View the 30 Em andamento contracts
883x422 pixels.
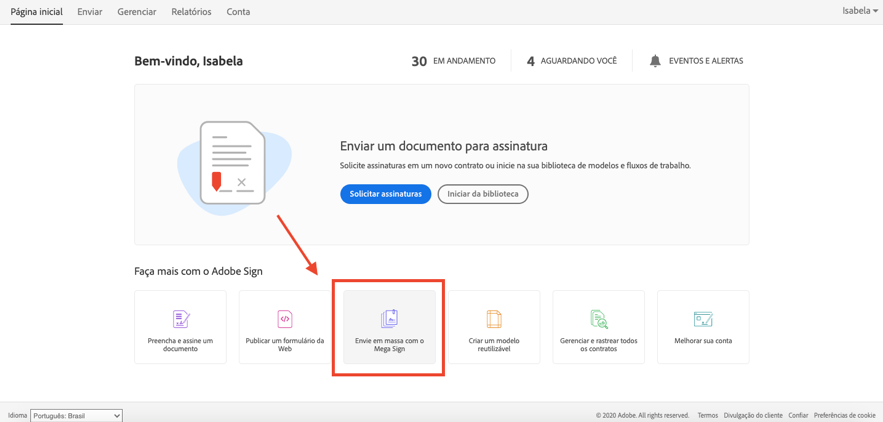point(453,61)
